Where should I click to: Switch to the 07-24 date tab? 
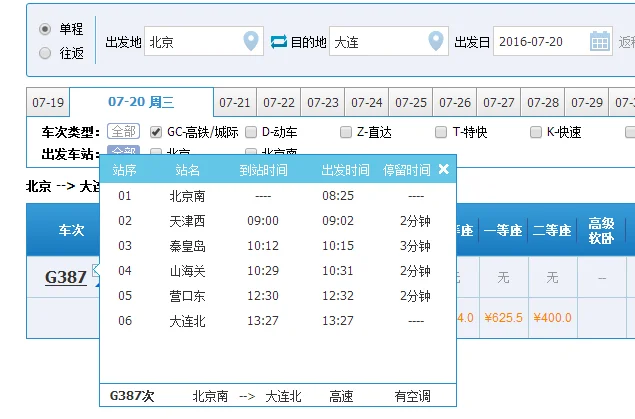[367, 102]
